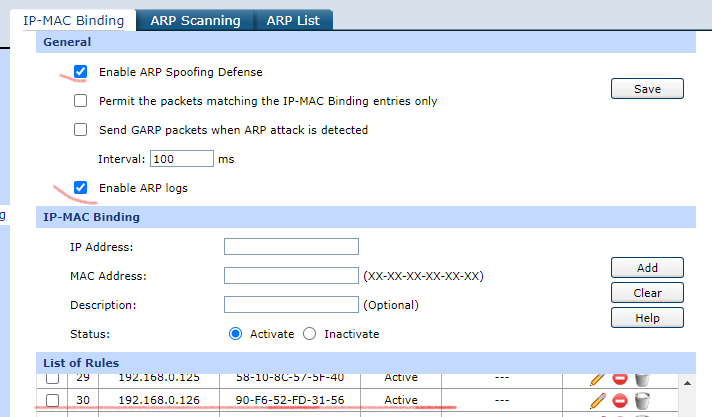
Task: Disable rule 30 with the red stop icon
Action: pyautogui.click(x=620, y=401)
